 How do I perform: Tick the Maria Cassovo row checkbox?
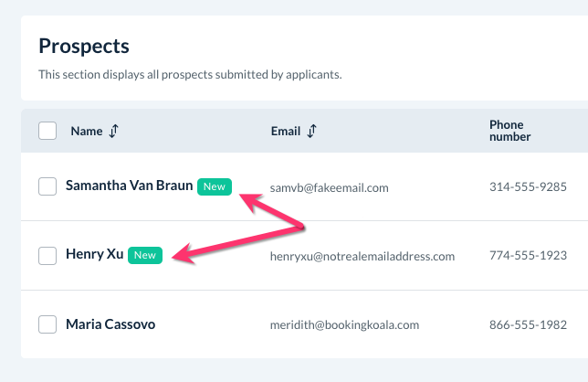click(x=47, y=324)
